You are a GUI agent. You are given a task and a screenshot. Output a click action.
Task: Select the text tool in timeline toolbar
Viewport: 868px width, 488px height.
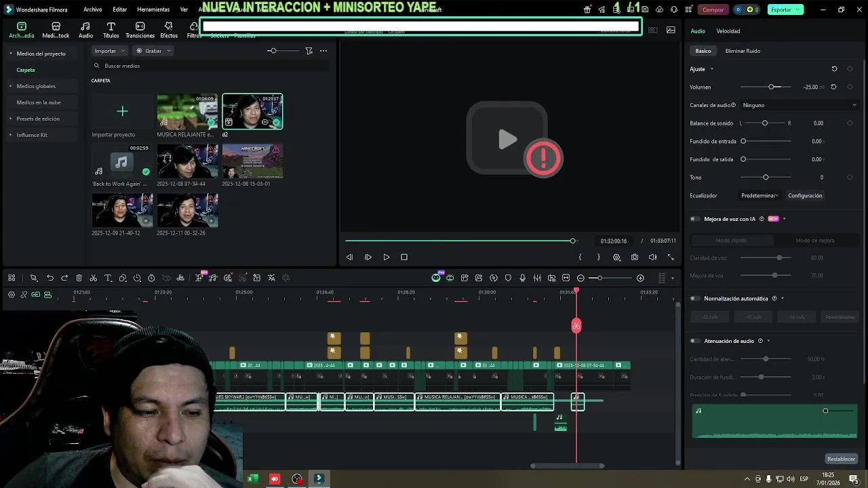108,278
